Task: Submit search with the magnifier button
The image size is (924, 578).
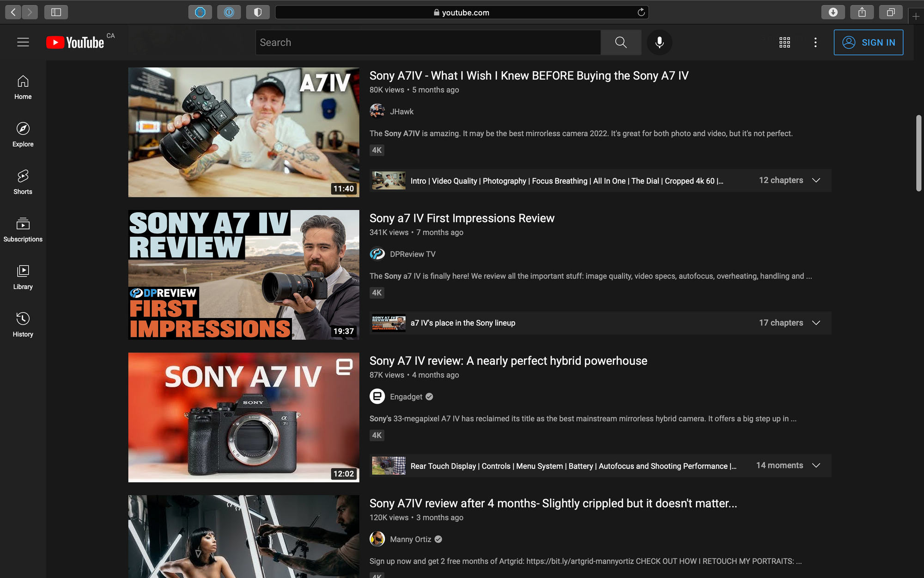Action: (x=621, y=42)
